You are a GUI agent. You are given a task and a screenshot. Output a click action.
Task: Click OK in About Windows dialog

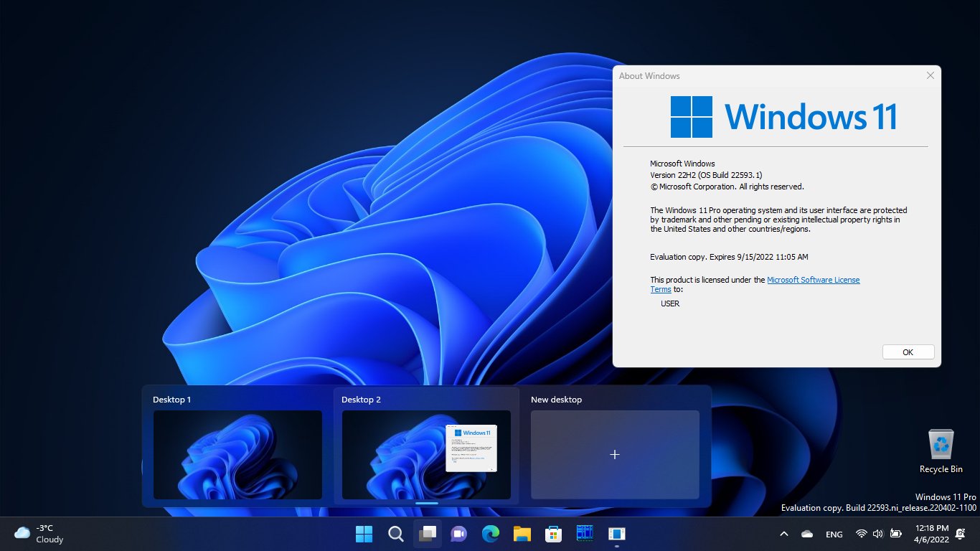click(x=908, y=352)
